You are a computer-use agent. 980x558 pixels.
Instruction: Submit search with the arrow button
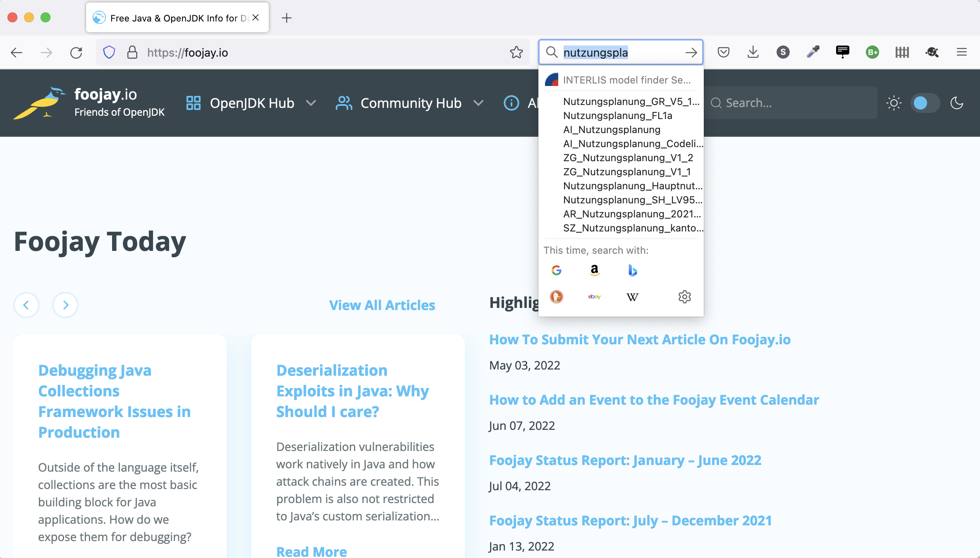click(x=691, y=52)
